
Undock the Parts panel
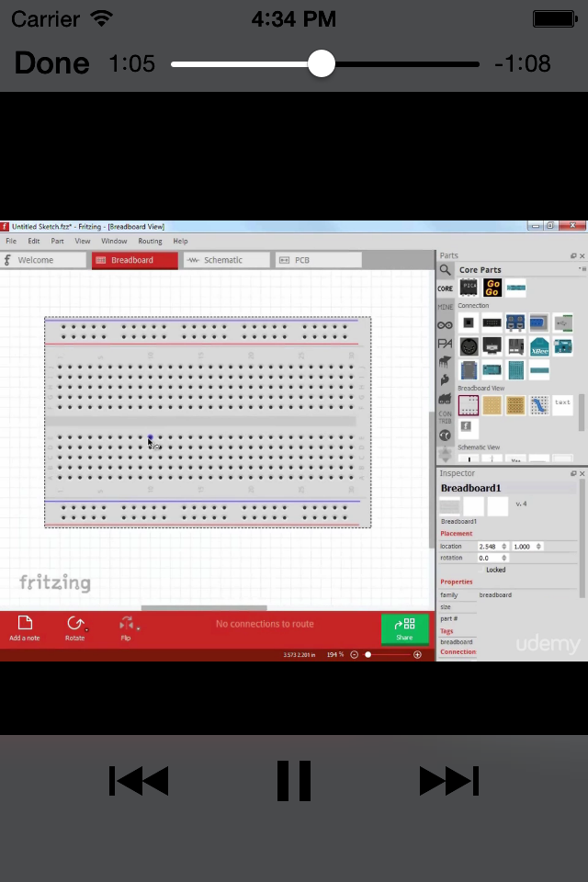[x=573, y=255]
